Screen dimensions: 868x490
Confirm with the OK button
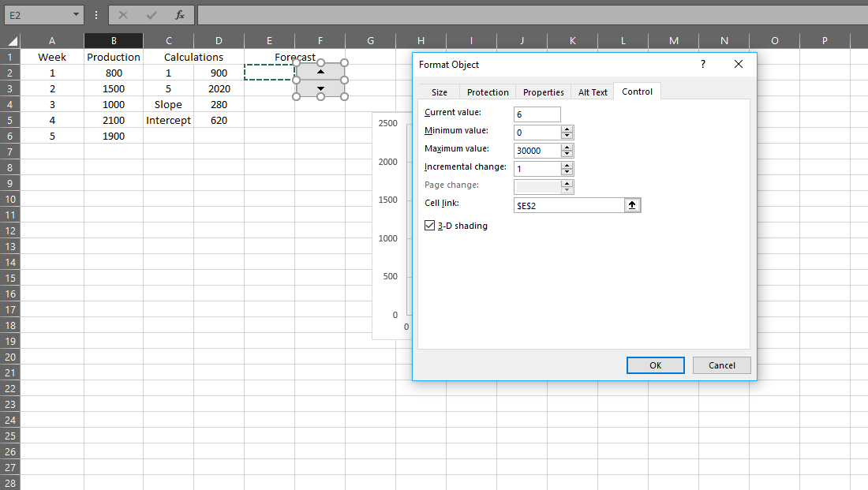coord(656,365)
